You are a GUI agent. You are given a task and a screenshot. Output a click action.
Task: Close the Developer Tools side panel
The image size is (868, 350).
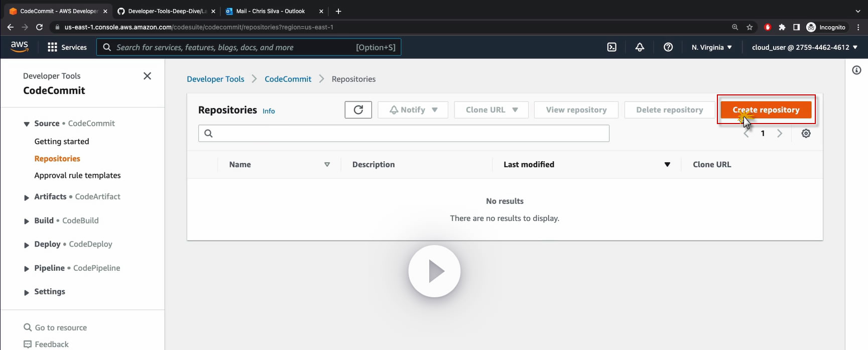[x=147, y=76]
